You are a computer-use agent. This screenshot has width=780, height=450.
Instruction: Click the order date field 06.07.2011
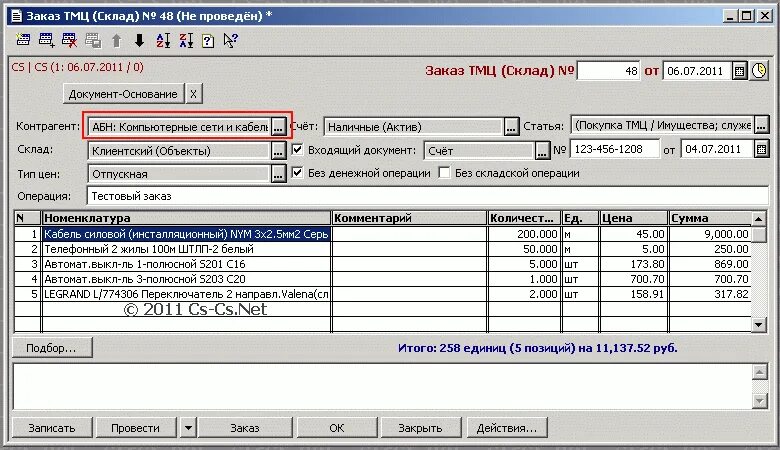pyautogui.click(x=696, y=71)
